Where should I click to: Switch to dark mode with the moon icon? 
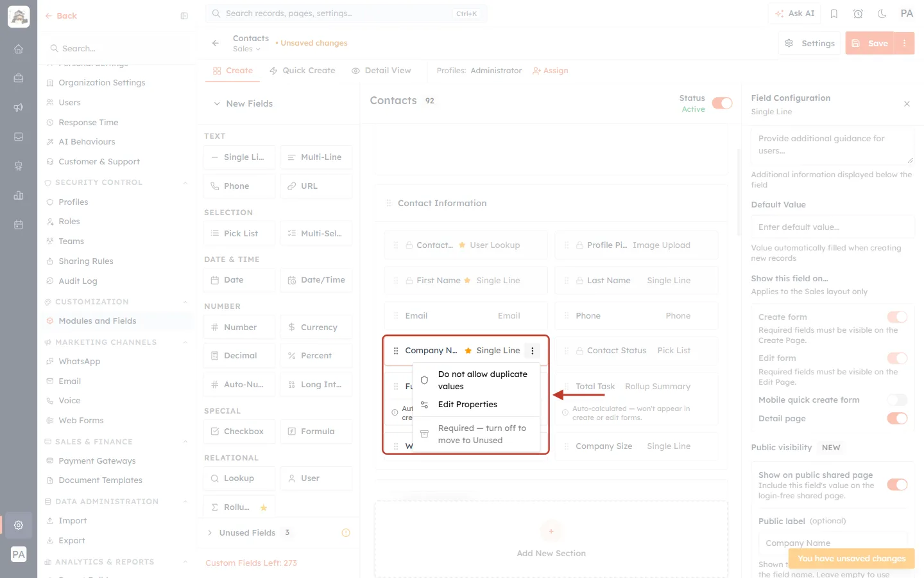click(x=882, y=13)
